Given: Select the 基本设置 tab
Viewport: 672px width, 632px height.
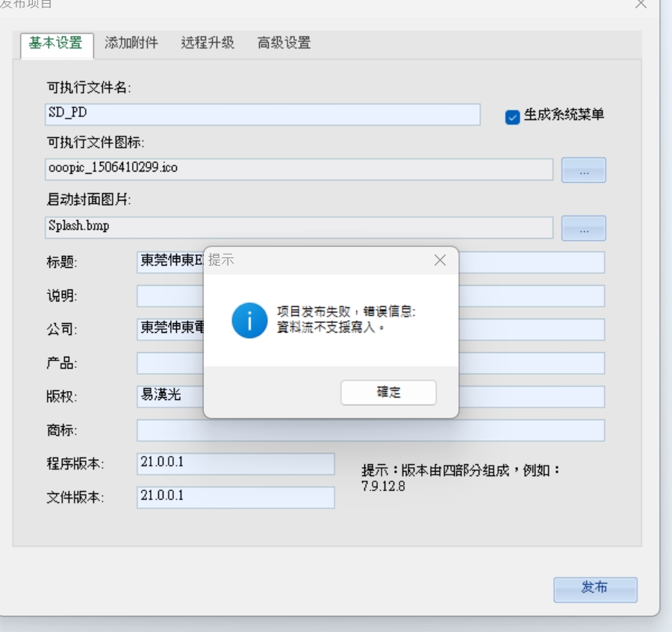Looking at the screenshot, I should tap(56, 43).
